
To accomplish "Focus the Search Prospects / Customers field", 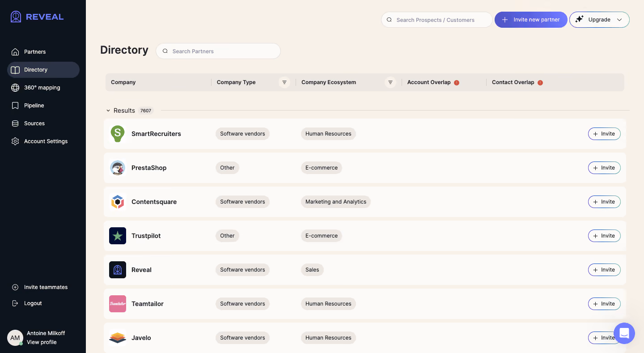I will pyautogui.click(x=436, y=20).
